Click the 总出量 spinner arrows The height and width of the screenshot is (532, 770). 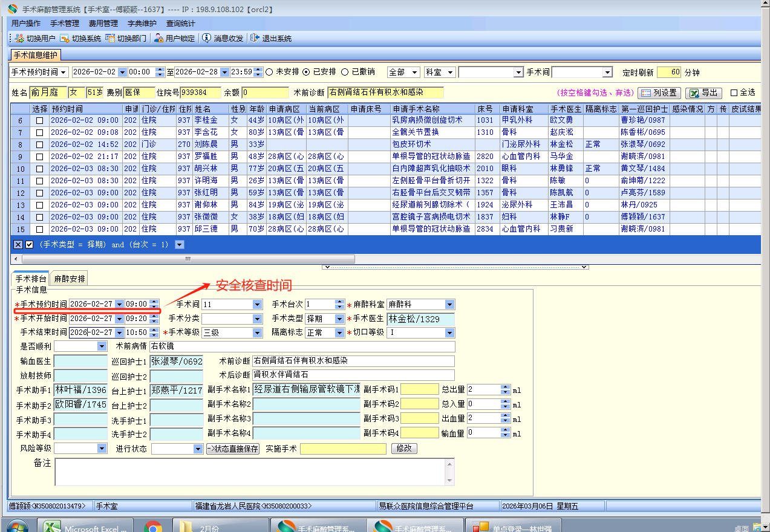tap(506, 390)
